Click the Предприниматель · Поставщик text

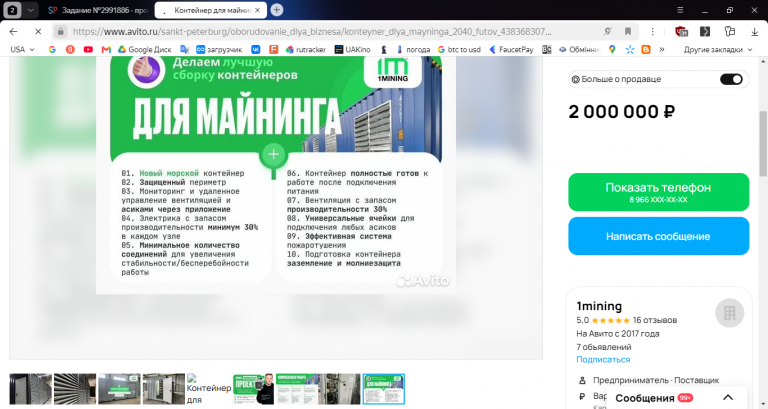pyautogui.click(x=656, y=380)
